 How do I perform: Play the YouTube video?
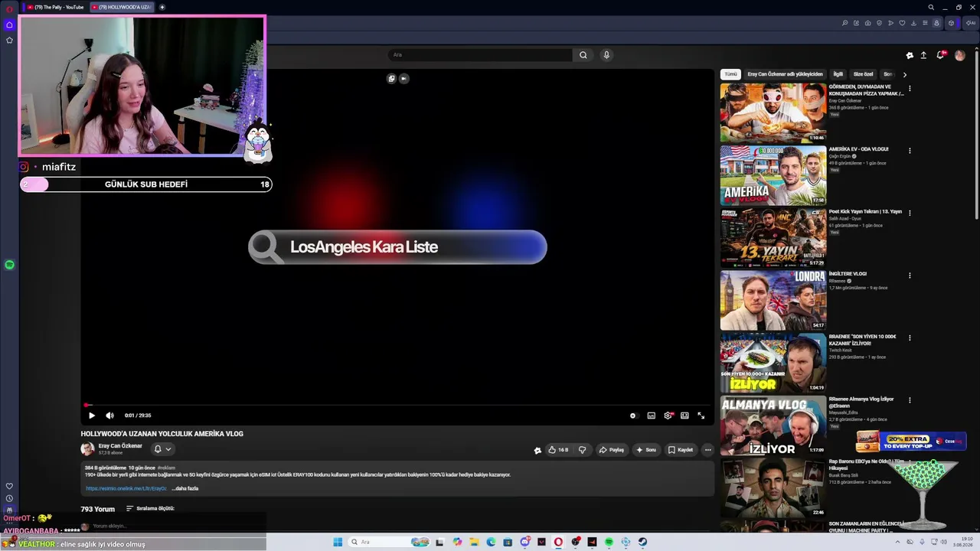(91, 416)
